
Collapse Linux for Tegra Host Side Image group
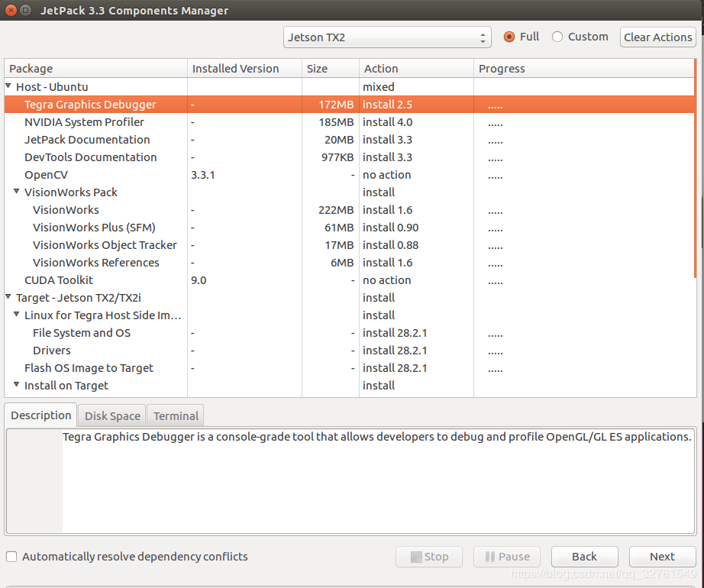point(17,314)
